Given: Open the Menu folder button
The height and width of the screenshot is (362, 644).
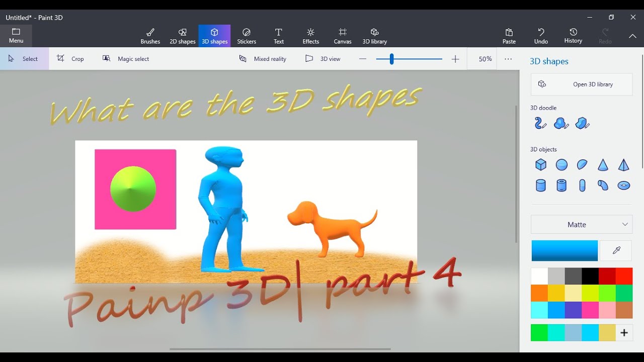Looking at the screenshot, I should (x=16, y=36).
